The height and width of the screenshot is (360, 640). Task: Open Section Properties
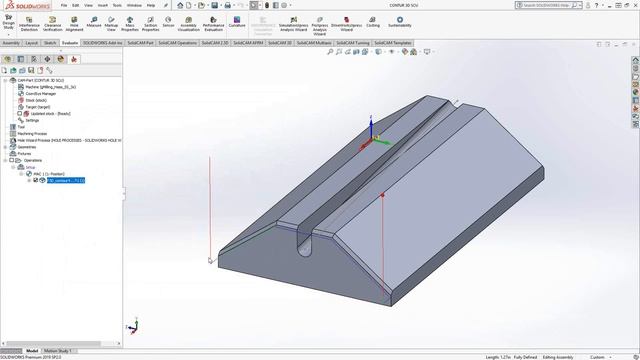tap(151, 24)
